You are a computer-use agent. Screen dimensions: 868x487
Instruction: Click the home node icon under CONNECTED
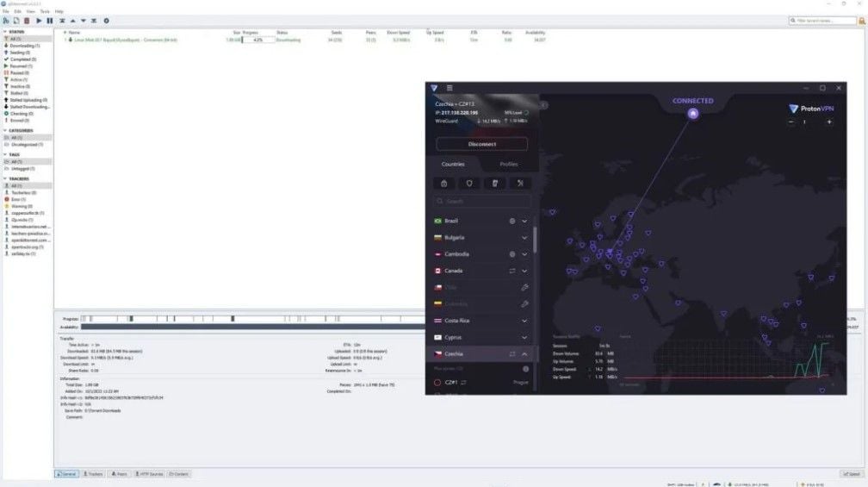[692, 114]
